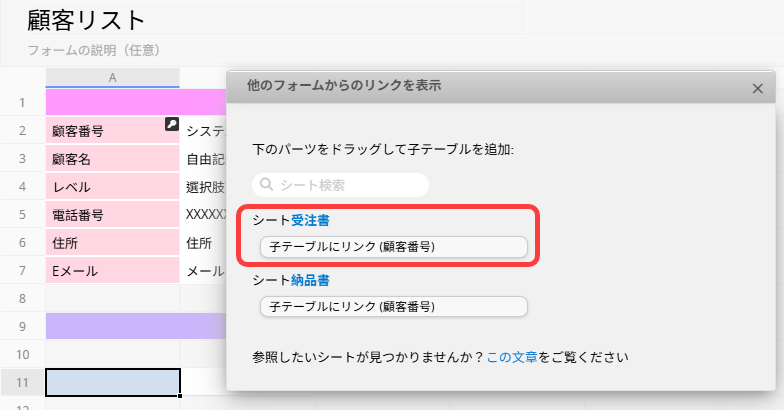Screen dimensions: 784x410
Task: Click 子テーブルにリンク button under 納品書
Action: pos(393,307)
